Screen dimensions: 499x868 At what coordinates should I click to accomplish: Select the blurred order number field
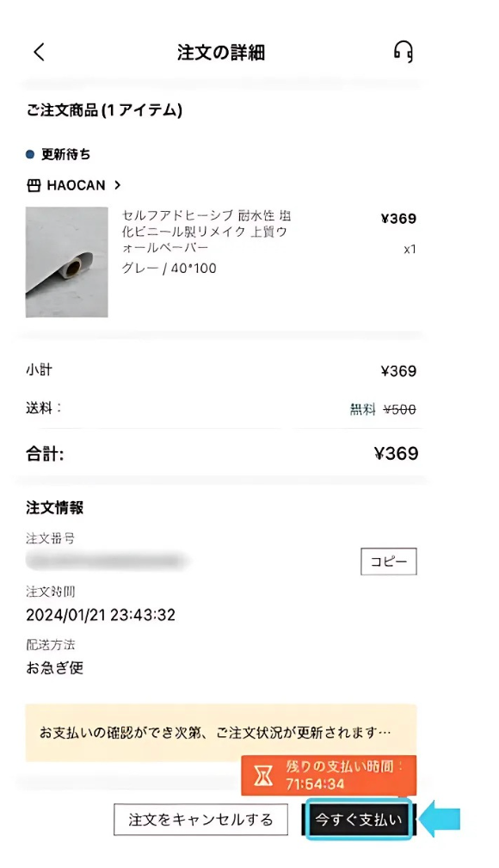[x=108, y=561]
